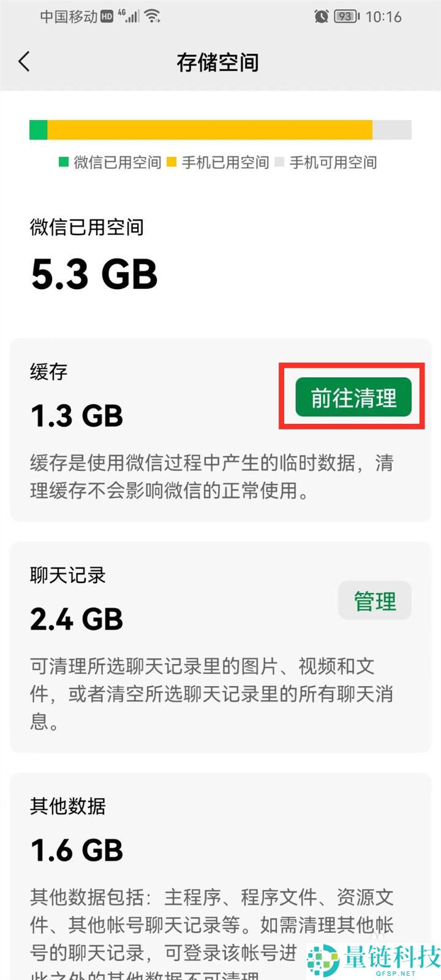
Task: Tap the battery level indicator
Action: click(347, 17)
